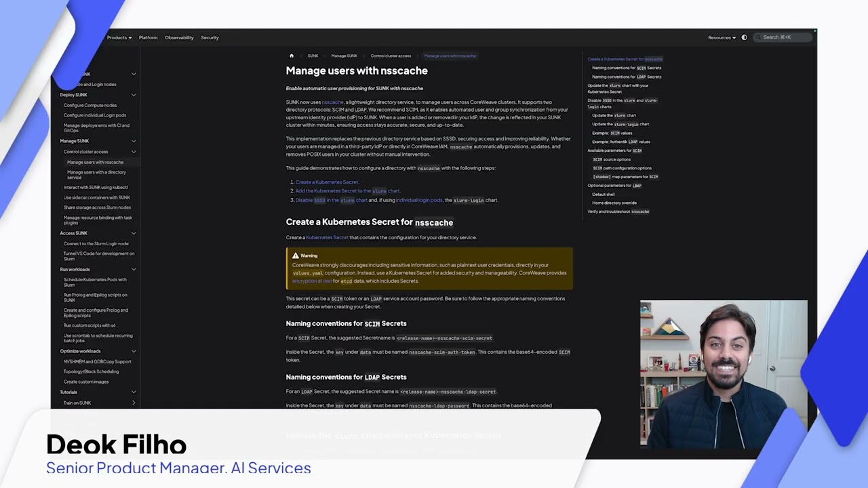Click the Warning triangle icon
Screen dimensions: 868x488
click(296, 256)
